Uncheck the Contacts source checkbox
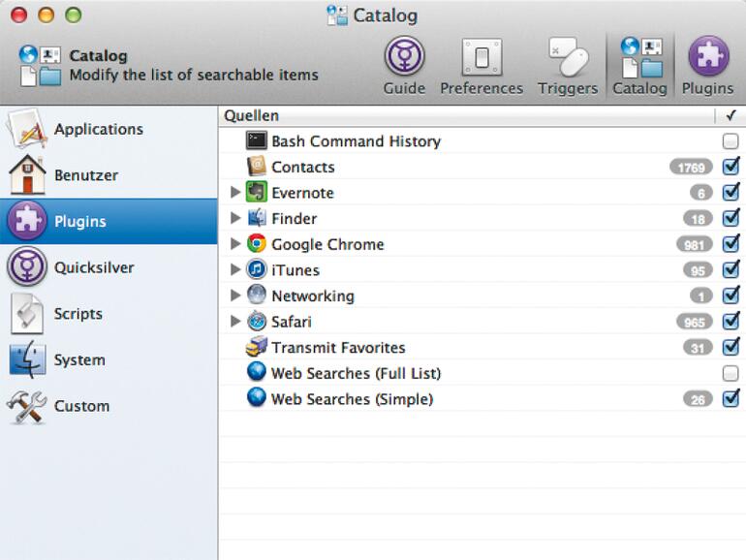The height and width of the screenshot is (560, 746). [x=730, y=167]
